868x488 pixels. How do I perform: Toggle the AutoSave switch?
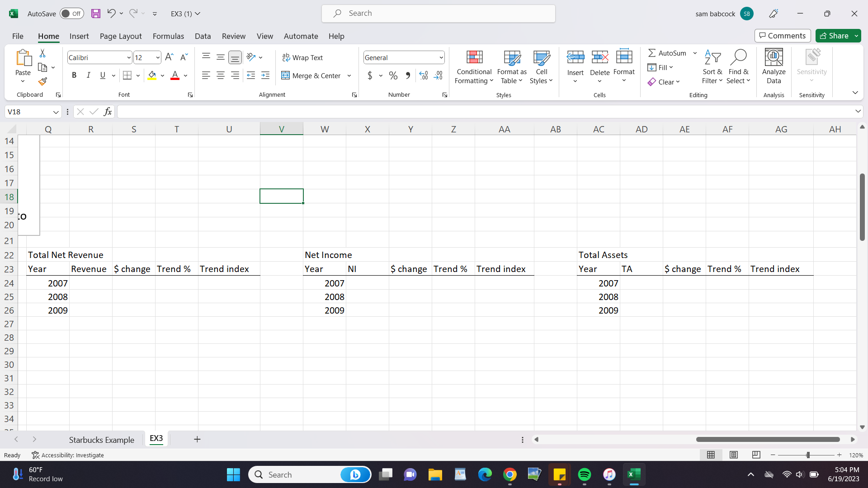[x=71, y=14]
